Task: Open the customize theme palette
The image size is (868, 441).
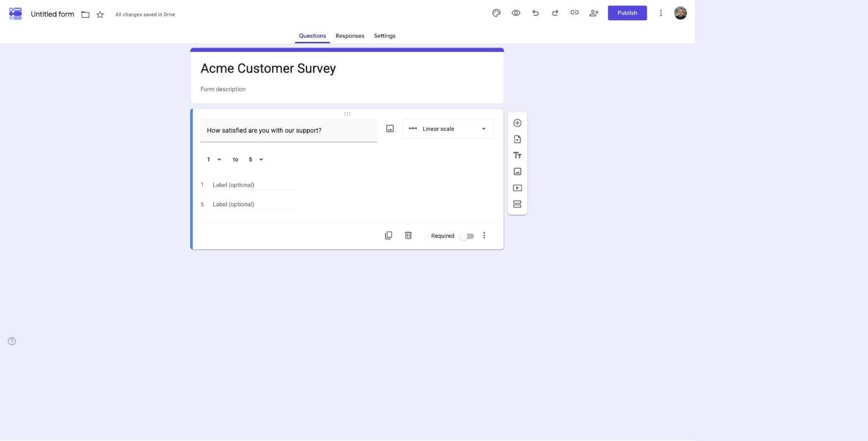Action: click(496, 13)
